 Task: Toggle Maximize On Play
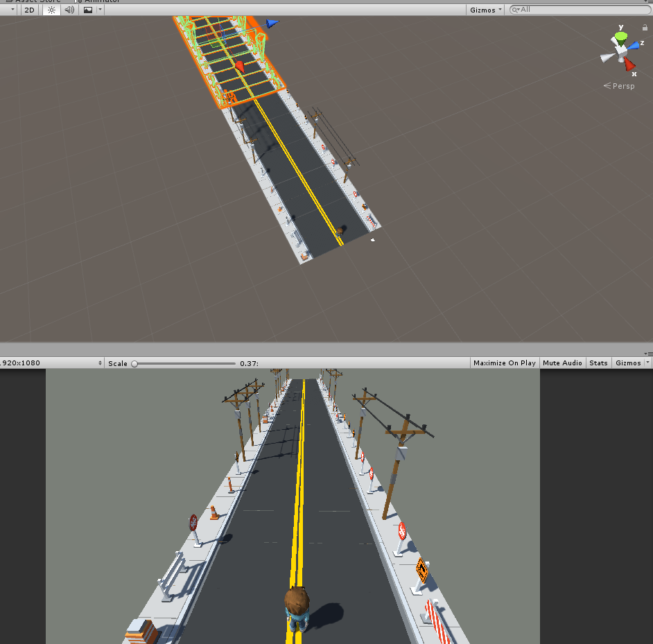[505, 363]
